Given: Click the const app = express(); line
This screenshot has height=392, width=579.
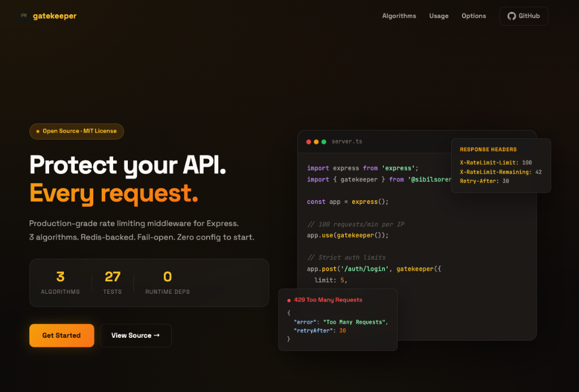Looking at the screenshot, I should (x=348, y=202).
